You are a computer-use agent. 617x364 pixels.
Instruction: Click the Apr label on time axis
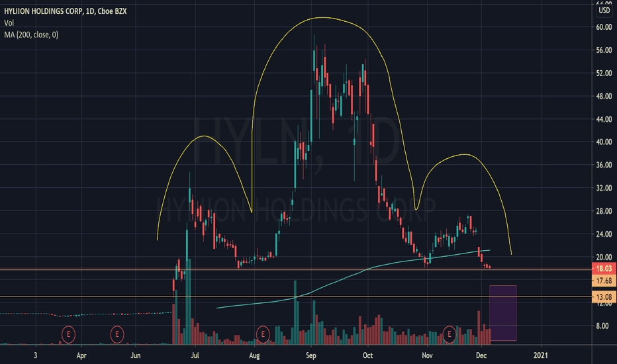[81, 356]
